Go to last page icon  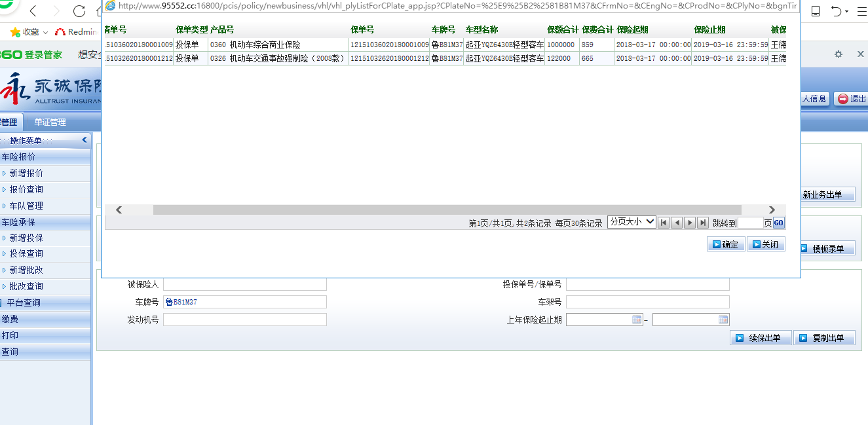703,223
